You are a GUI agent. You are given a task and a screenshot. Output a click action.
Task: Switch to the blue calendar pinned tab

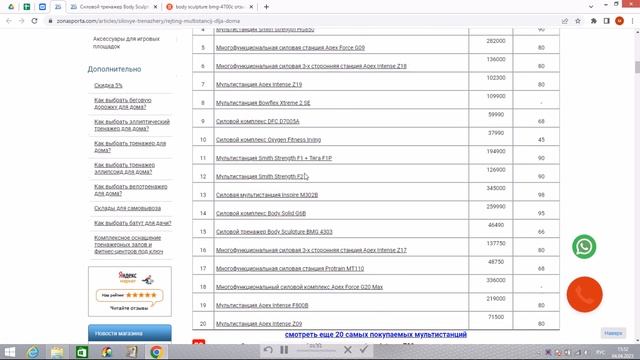click(x=42, y=7)
